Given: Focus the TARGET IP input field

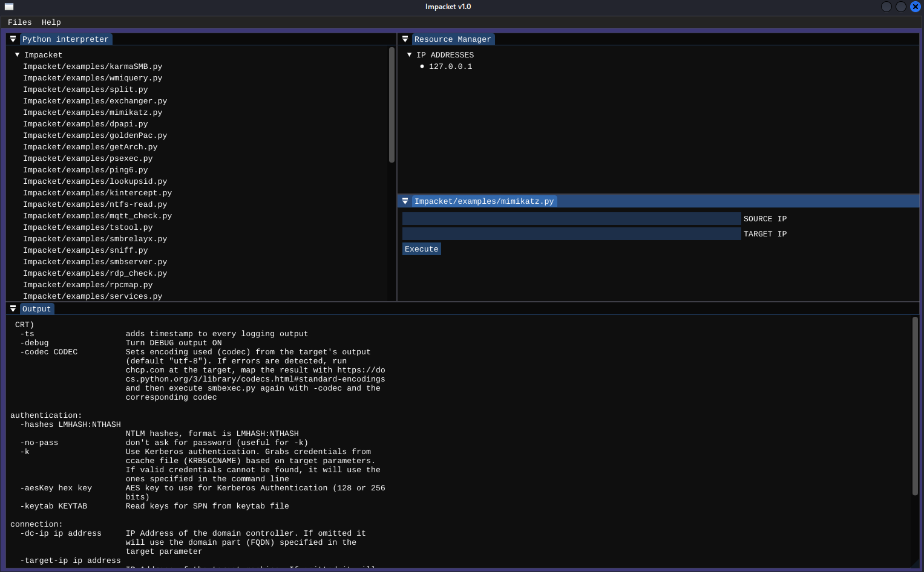Looking at the screenshot, I should click(x=572, y=234).
